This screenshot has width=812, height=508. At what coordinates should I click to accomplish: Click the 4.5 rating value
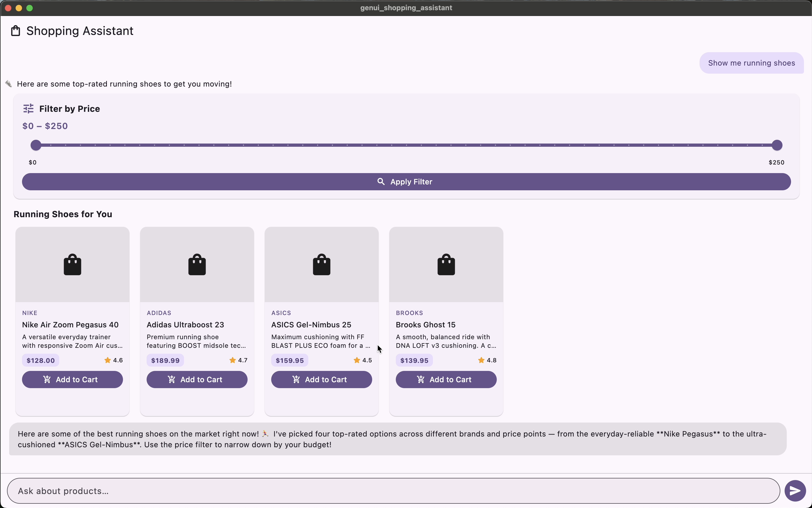pos(367,360)
